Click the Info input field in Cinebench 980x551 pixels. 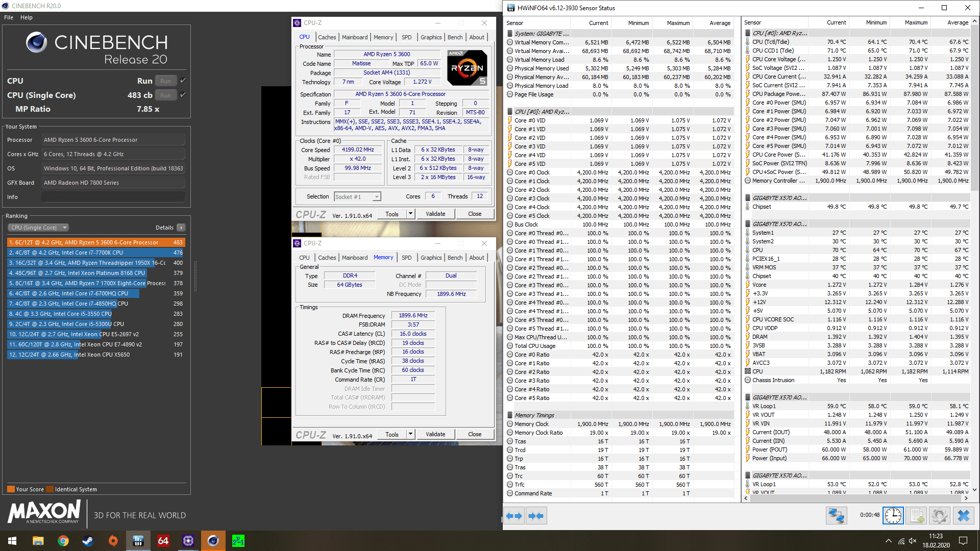coord(113,197)
